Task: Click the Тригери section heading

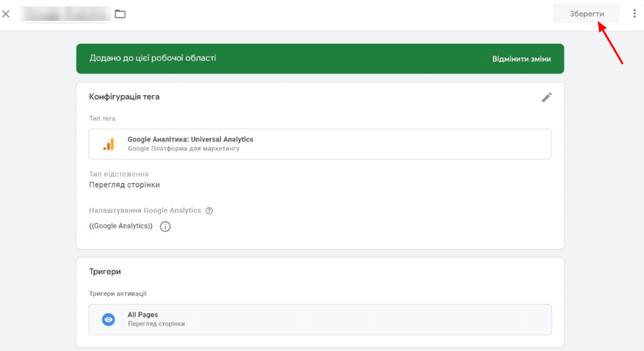Action: tap(104, 271)
